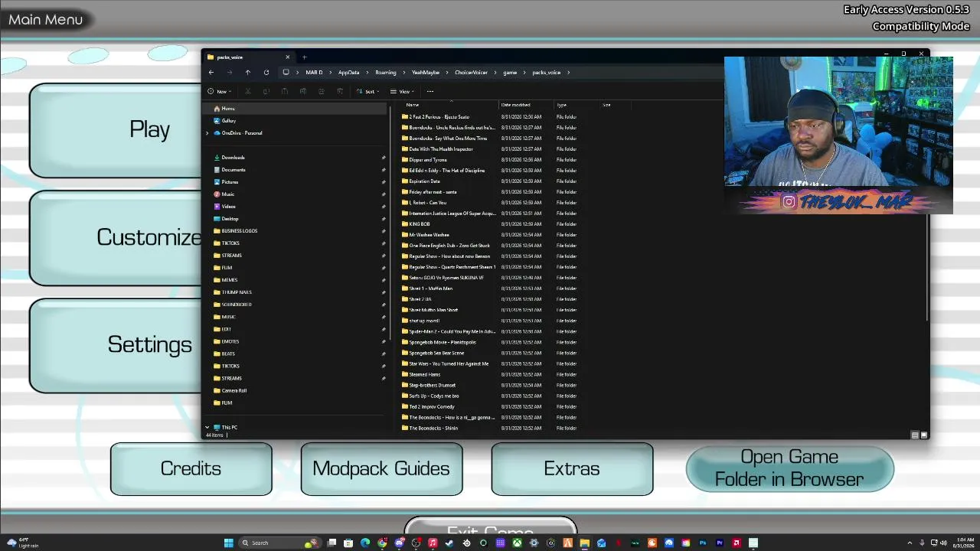Screen dimensions: 980x551
Task: Click the Up one level arrow
Action: click(x=248, y=73)
